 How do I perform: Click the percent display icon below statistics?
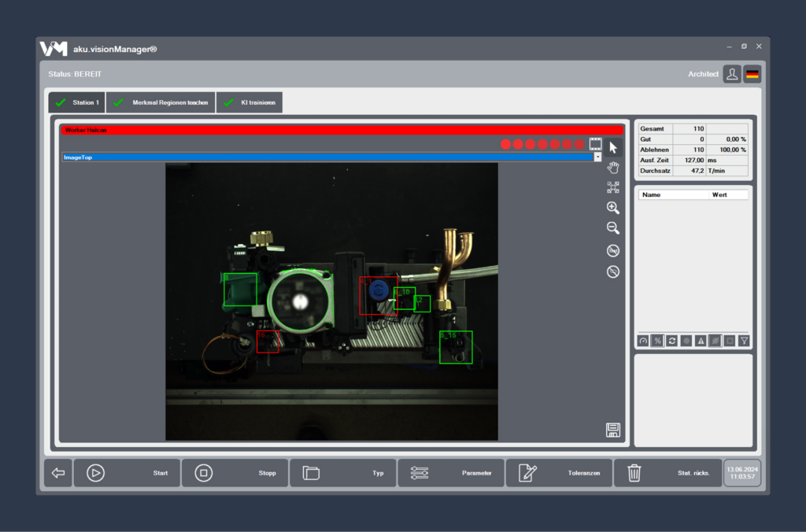tap(658, 340)
